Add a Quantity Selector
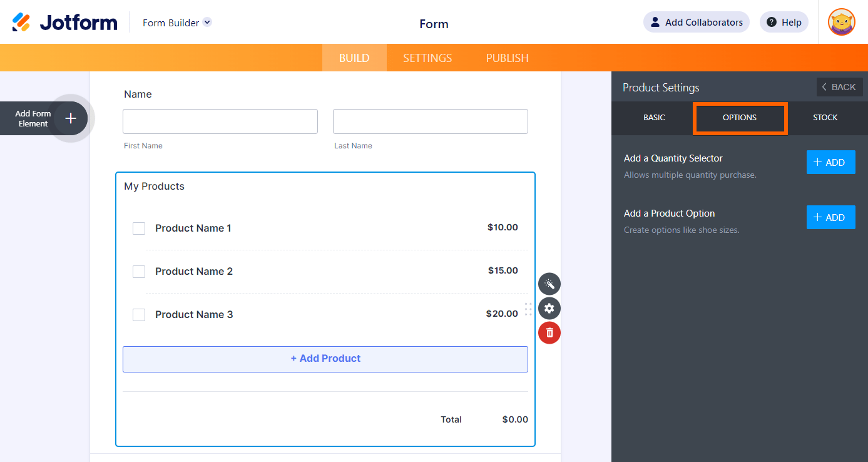Image resolution: width=868 pixels, height=462 pixels. [830, 162]
